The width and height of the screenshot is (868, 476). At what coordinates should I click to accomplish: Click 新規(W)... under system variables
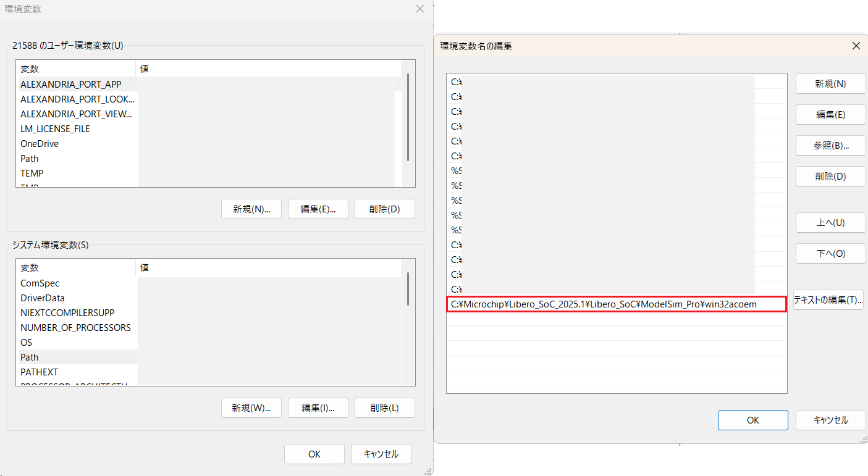[x=251, y=407]
